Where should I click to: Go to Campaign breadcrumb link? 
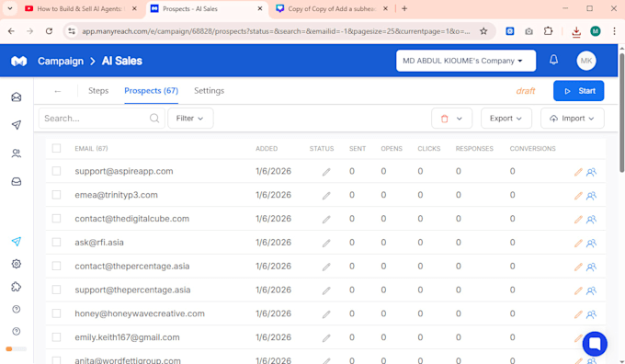pos(61,61)
